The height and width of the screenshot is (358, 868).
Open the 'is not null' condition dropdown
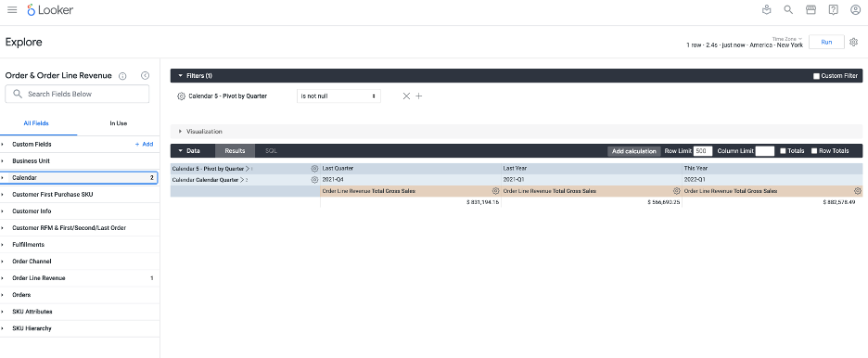[338, 96]
